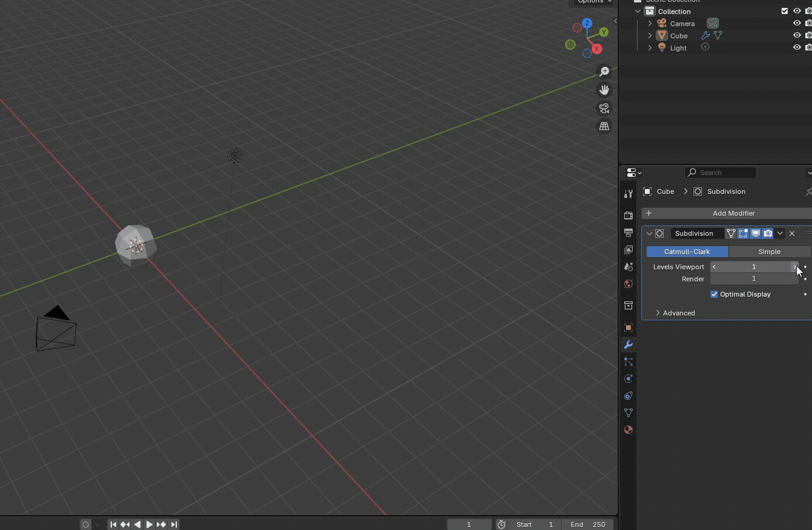812x530 pixels.
Task: Click the properties Search field
Action: pyautogui.click(x=720, y=173)
